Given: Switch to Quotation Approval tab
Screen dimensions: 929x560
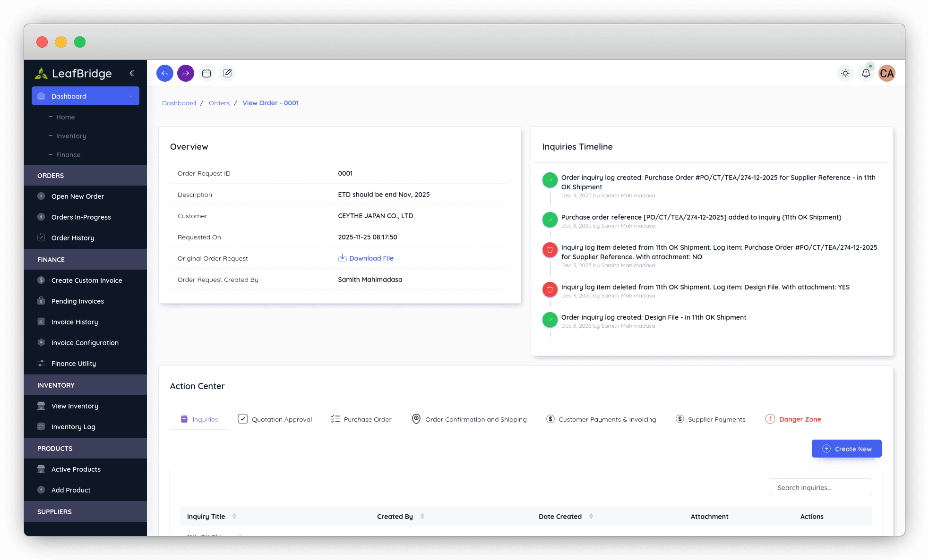Looking at the screenshot, I should [x=275, y=419].
